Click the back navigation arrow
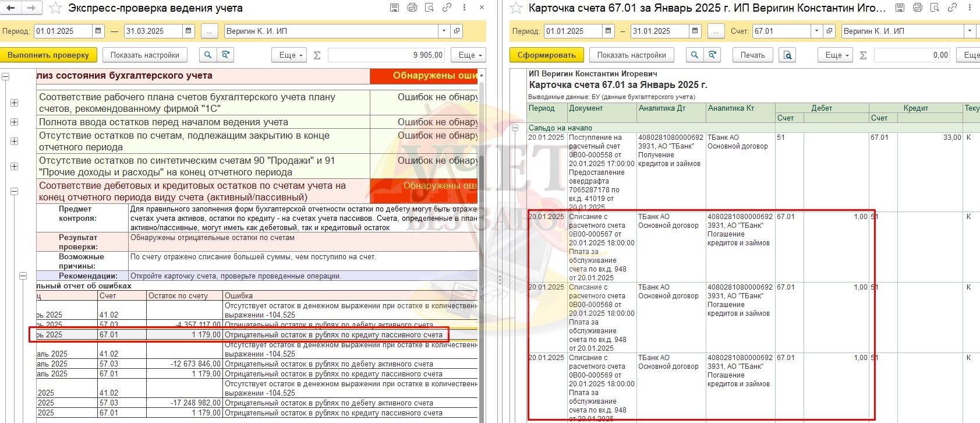Viewport: 980px width, 423px height. tap(10, 8)
